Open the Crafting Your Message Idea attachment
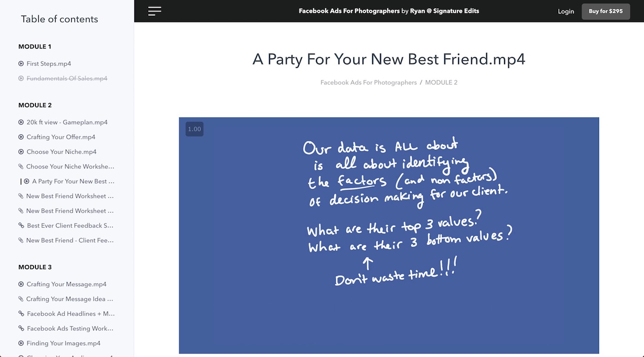This screenshot has height=357, width=644. 69,299
